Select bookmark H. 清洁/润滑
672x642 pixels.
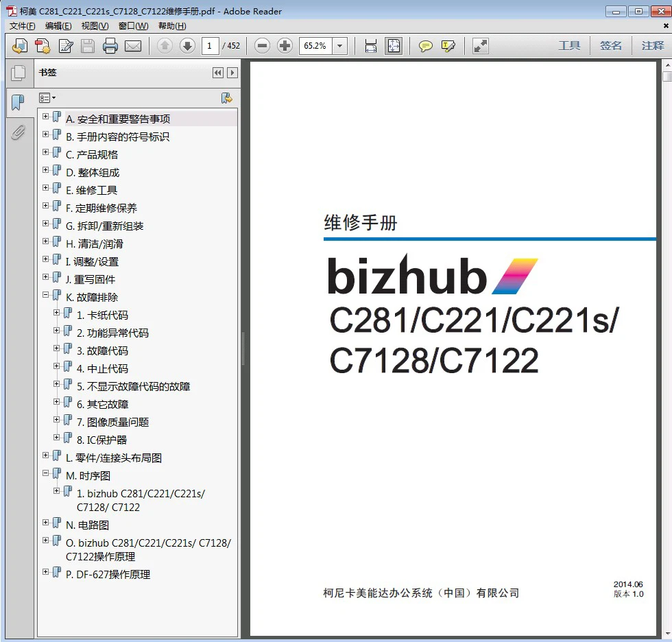tap(95, 244)
